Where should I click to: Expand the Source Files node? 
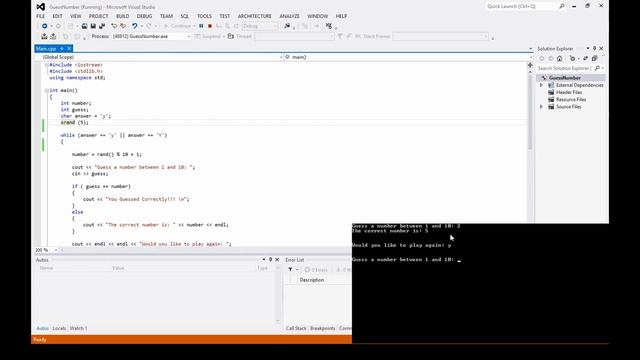tap(542, 107)
